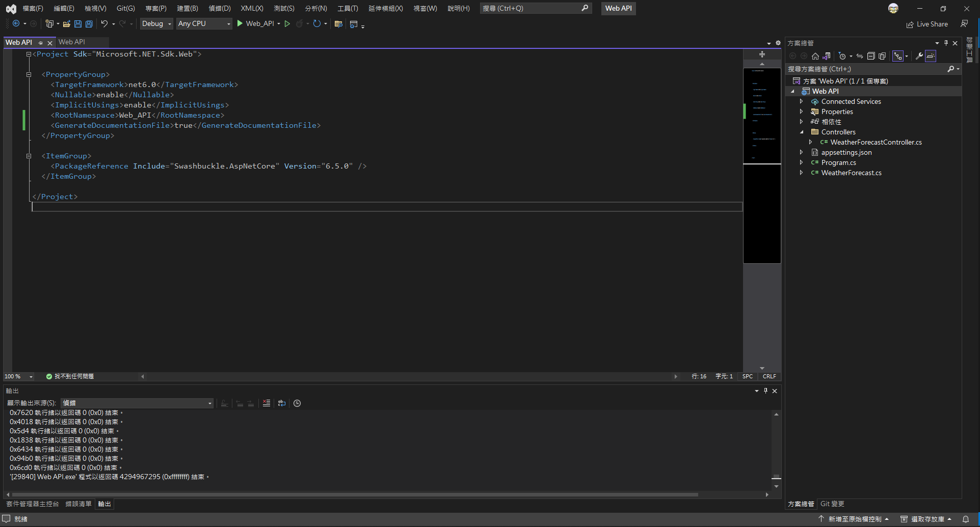Click the Save All double-disk icon
The width and height of the screenshot is (980, 527).
tap(89, 23)
